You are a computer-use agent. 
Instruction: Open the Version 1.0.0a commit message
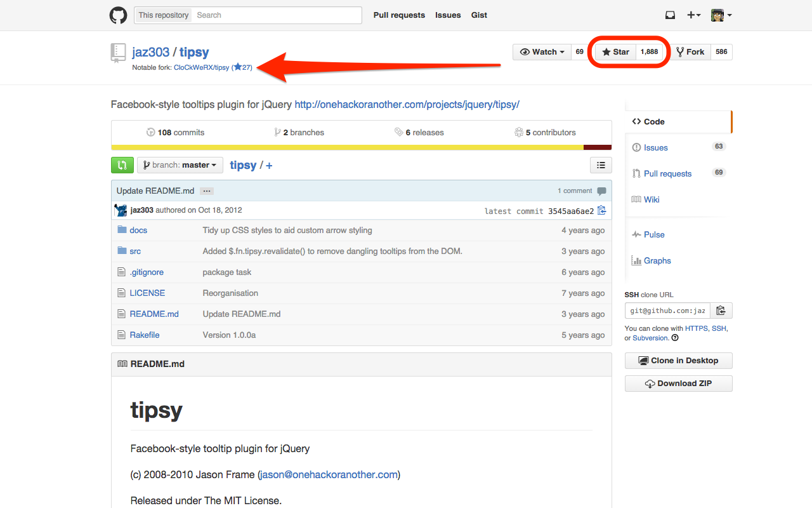tap(229, 335)
